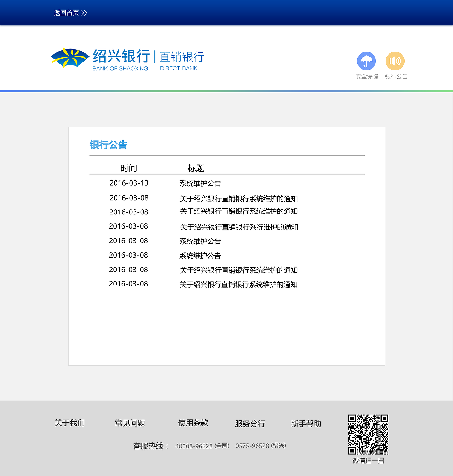
Task: Open the 常见问题 FAQ section
Action: coord(130,423)
